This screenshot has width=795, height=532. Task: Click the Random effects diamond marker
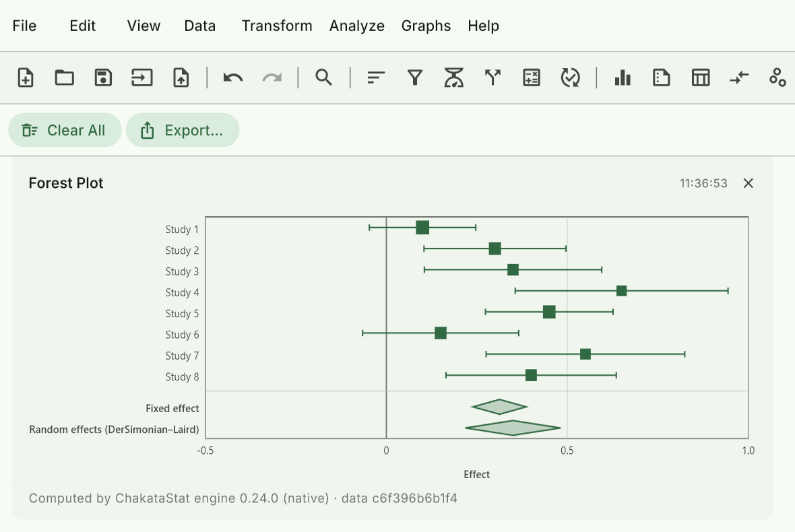pos(513,428)
